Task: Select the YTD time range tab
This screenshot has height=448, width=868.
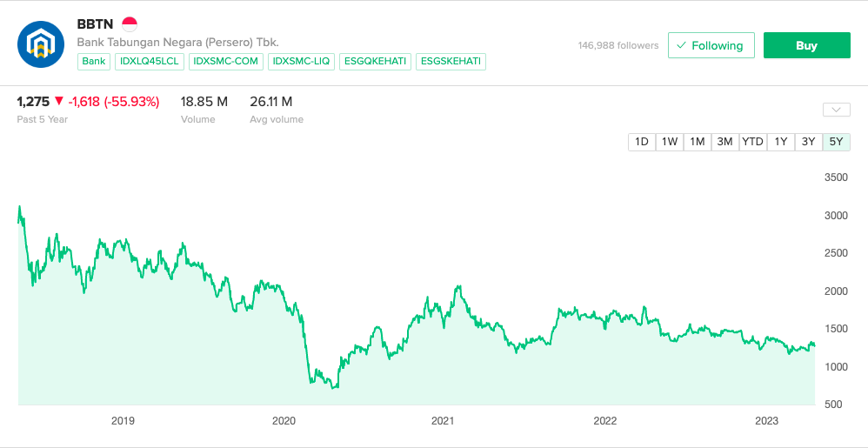Action: [753, 142]
